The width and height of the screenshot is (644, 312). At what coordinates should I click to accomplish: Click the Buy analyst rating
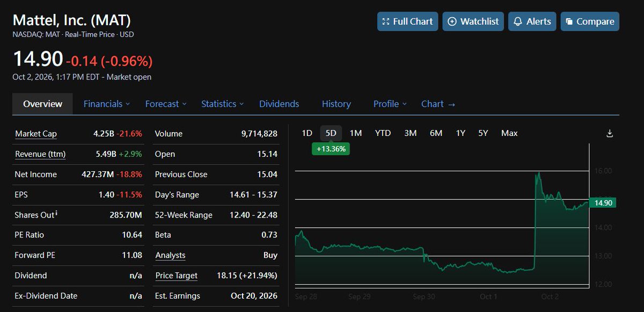coord(270,255)
